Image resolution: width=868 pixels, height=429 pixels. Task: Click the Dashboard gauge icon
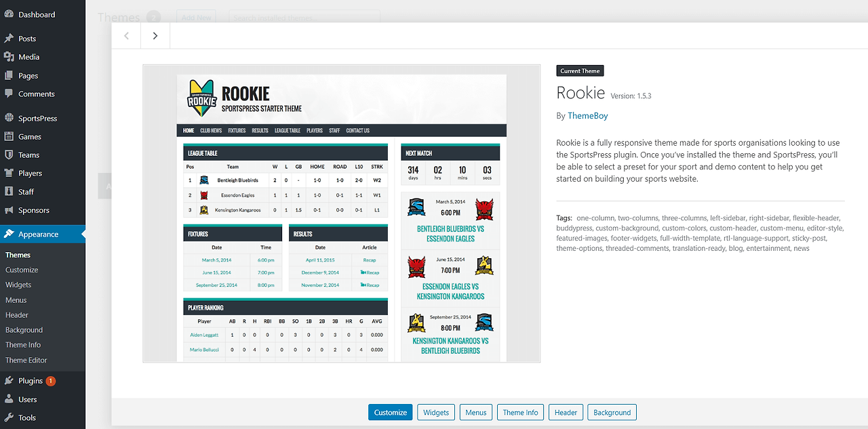point(9,14)
